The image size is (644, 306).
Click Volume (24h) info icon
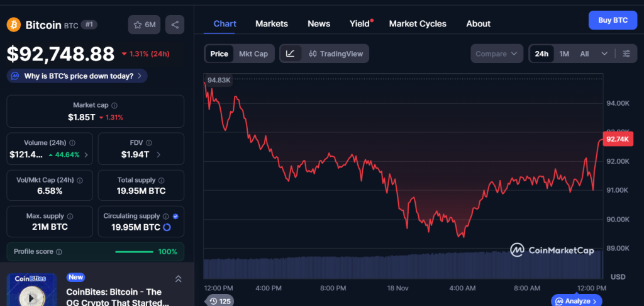tap(72, 143)
